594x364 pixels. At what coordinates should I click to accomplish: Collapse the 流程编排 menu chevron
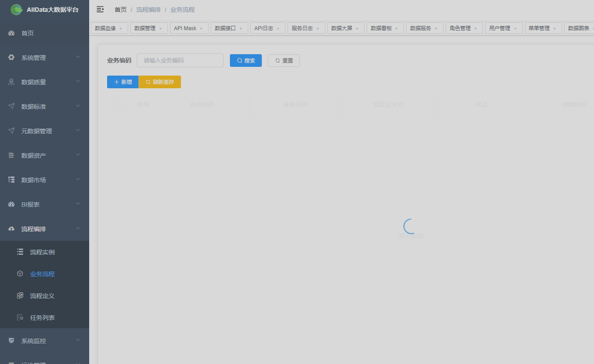(78, 229)
